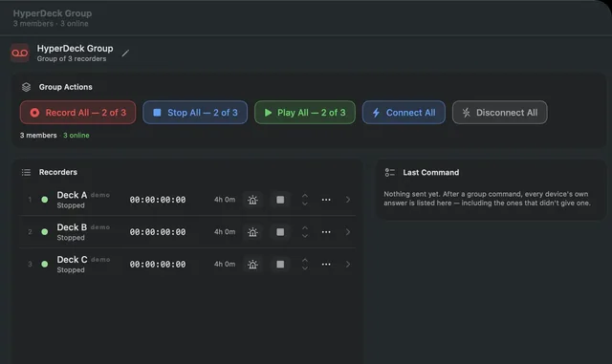Click Stop All — 2 of 3

[x=195, y=113]
